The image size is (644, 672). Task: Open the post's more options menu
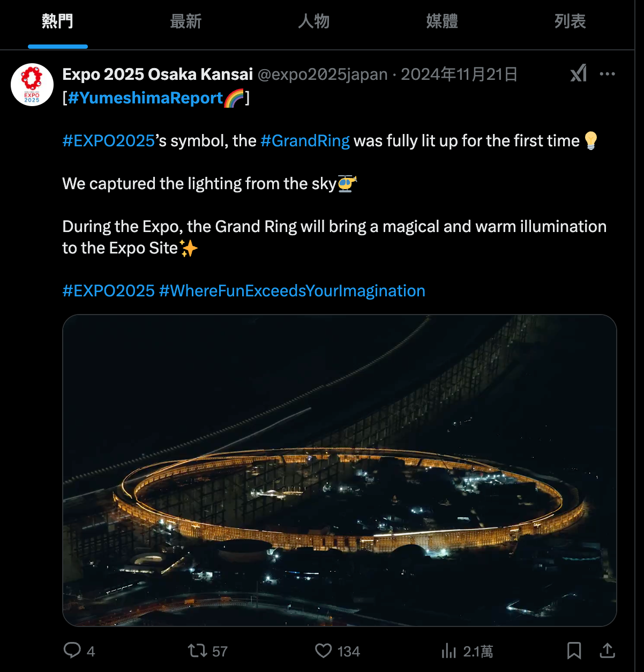point(607,74)
